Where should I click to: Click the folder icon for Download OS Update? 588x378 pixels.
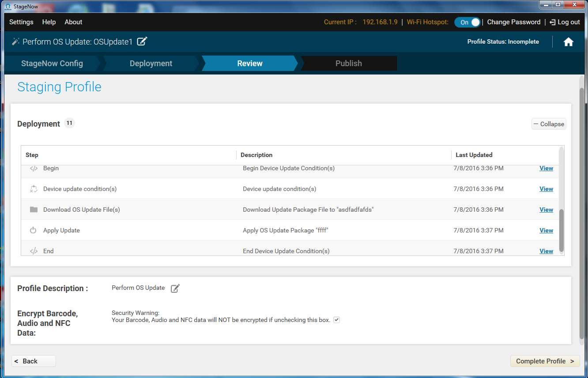click(34, 210)
